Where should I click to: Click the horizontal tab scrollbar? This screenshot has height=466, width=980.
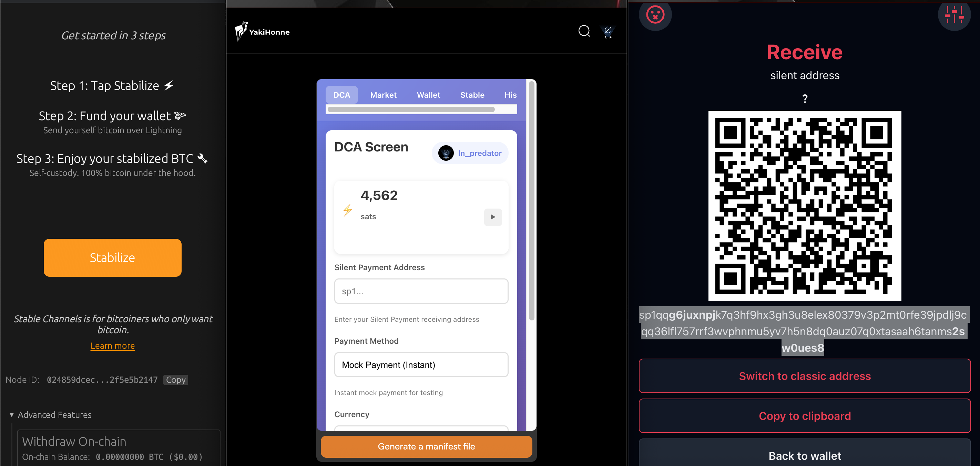click(411, 109)
